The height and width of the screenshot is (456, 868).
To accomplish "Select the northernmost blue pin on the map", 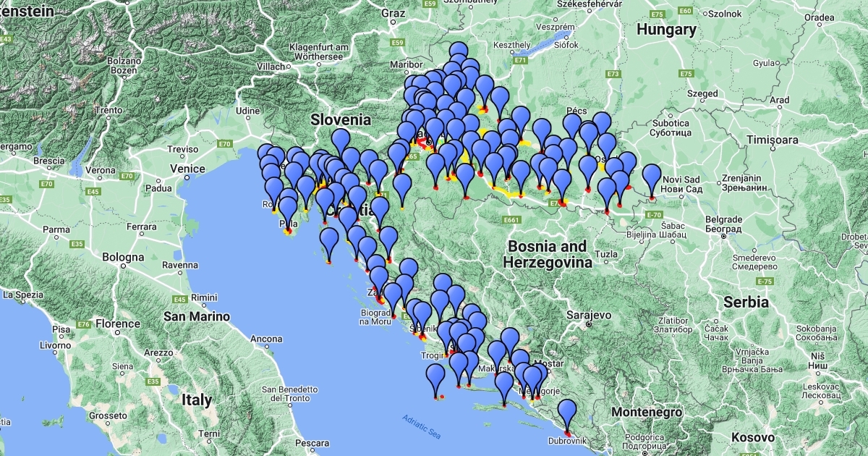I will point(459,55).
